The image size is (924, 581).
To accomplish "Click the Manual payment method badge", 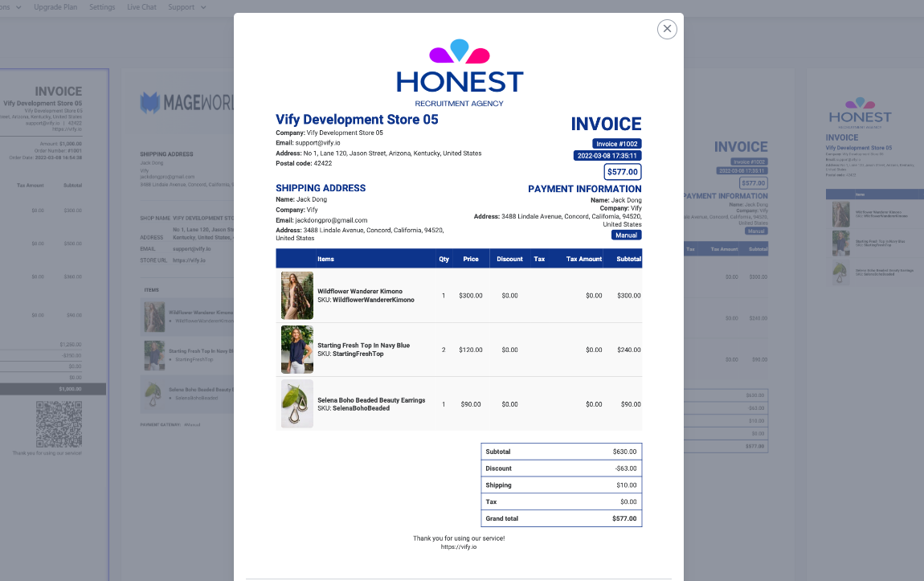I will point(626,235).
